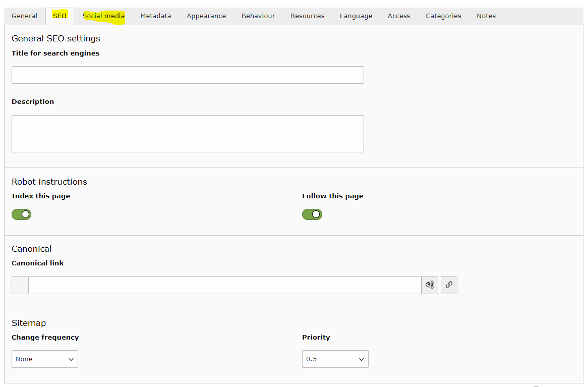
Task: Show the Categories tab
Action: [x=443, y=16]
